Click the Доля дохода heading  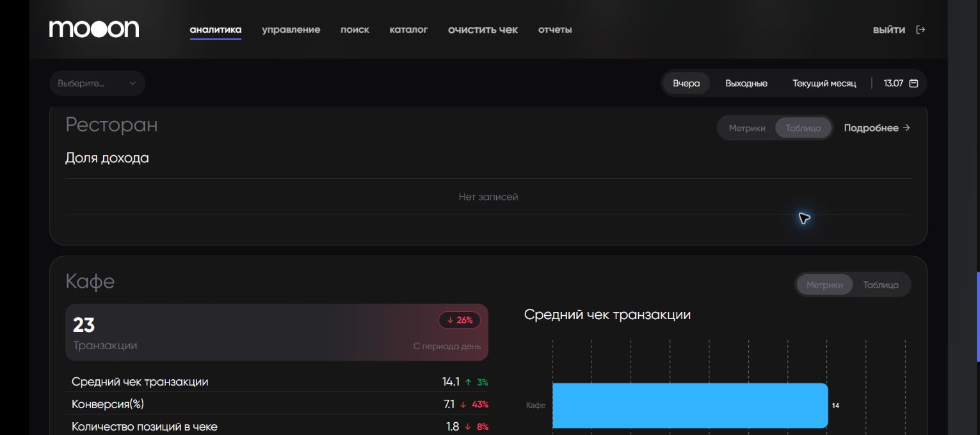point(107,158)
